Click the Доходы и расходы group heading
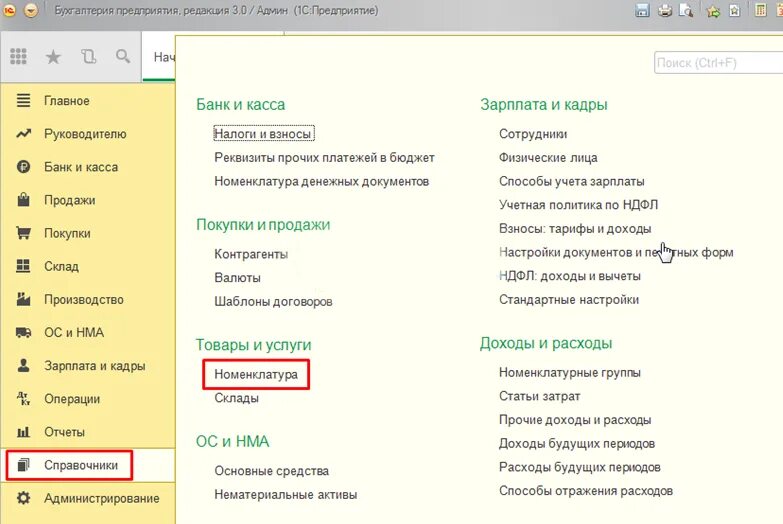 pyautogui.click(x=546, y=343)
